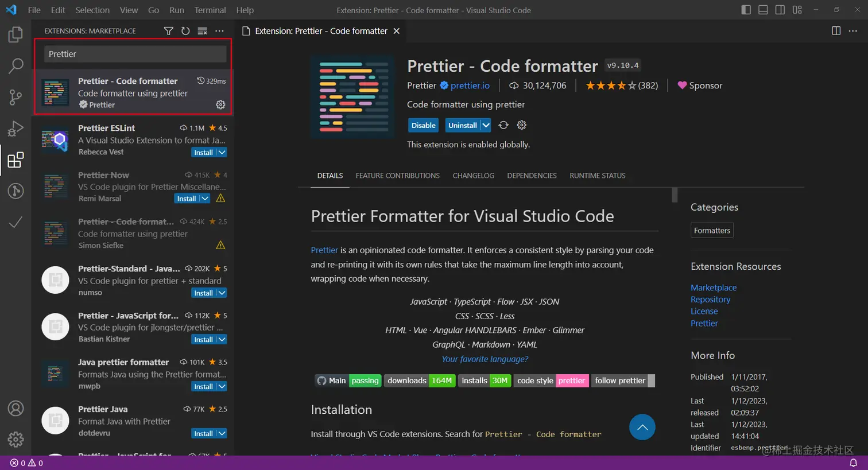868x470 pixels.
Task: Switch to the Changelog tab
Action: 474,176
